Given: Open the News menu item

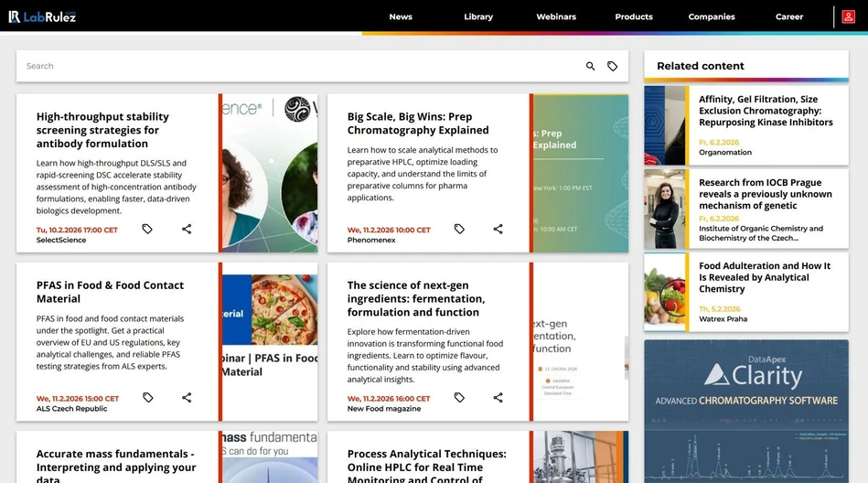Looking at the screenshot, I should pos(401,16).
